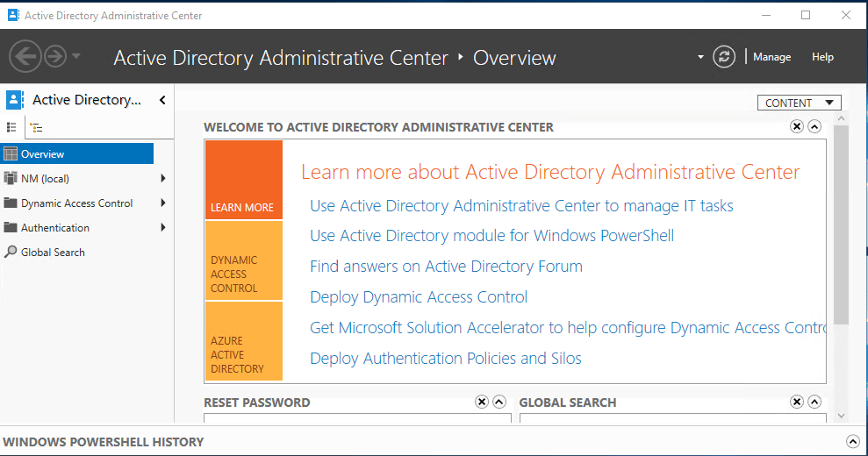
Task: Open the breadcrumb dropdown beside refresh
Action: point(700,57)
